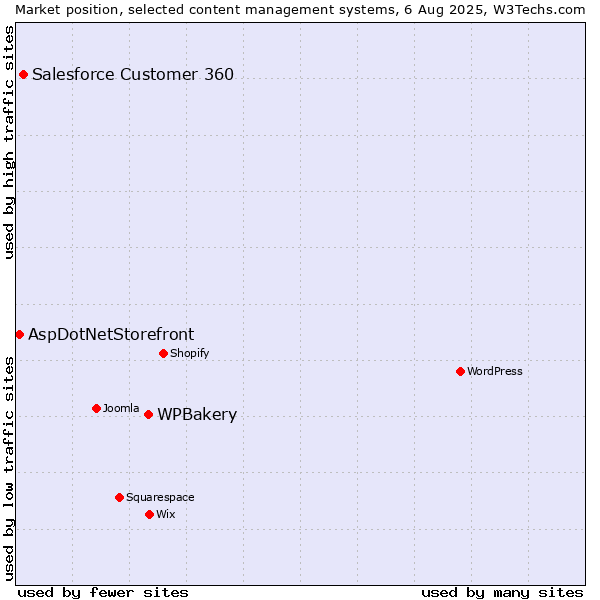This screenshot has width=600, height=600.
Task: Click the 'Shopify' label text
Action: point(189,353)
